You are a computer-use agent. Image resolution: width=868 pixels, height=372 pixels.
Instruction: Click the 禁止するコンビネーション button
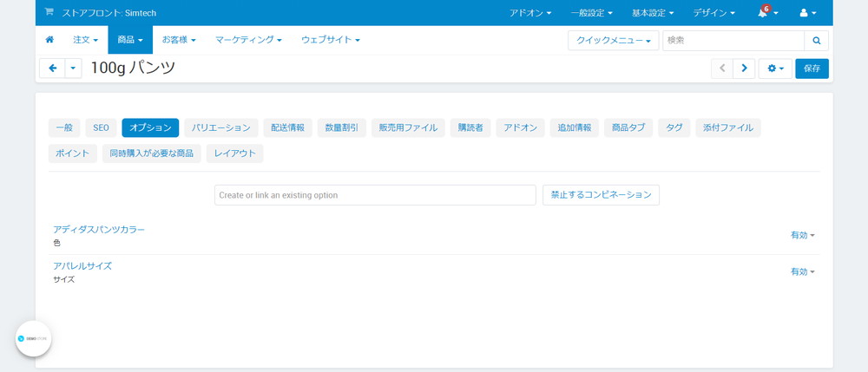click(x=601, y=195)
